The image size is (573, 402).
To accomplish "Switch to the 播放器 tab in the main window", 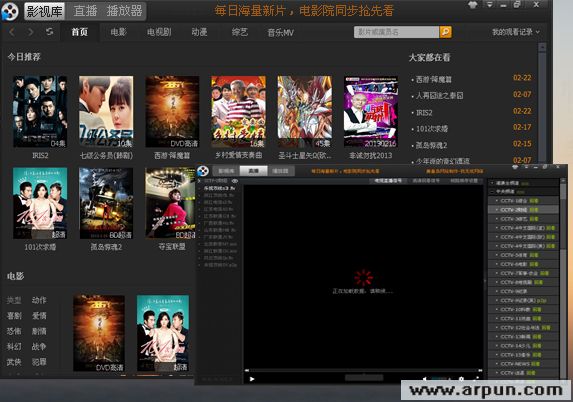I will tap(124, 11).
